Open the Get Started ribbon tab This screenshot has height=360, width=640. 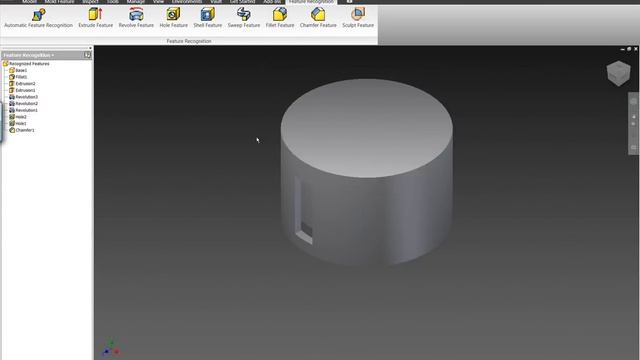pos(242,2)
